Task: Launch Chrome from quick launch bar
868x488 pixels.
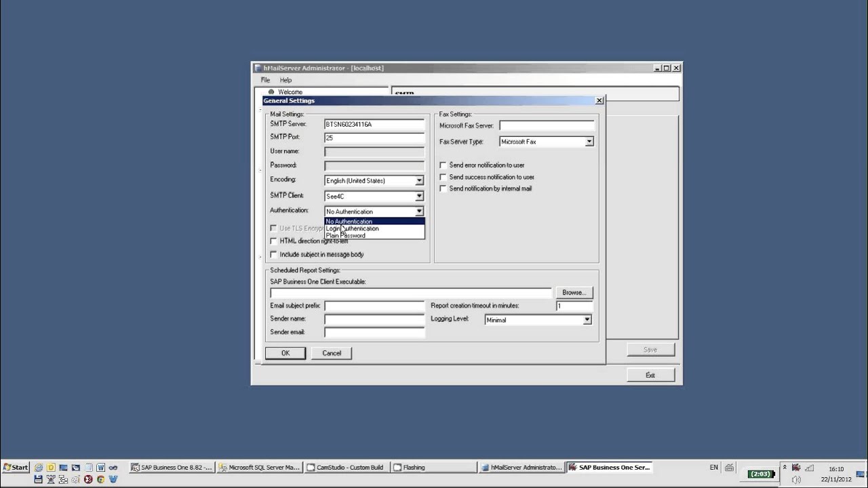Action: tap(100, 479)
